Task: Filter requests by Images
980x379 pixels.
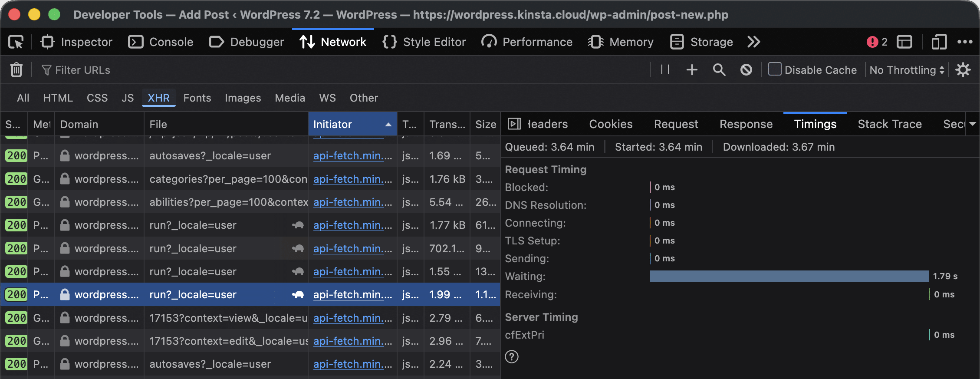Action: click(x=243, y=98)
